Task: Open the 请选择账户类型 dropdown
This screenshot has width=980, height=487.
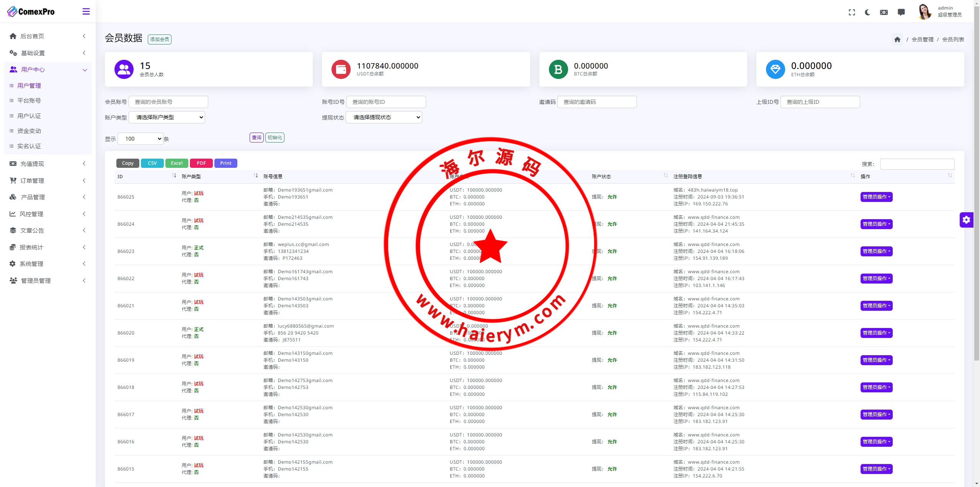Action: (x=167, y=117)
